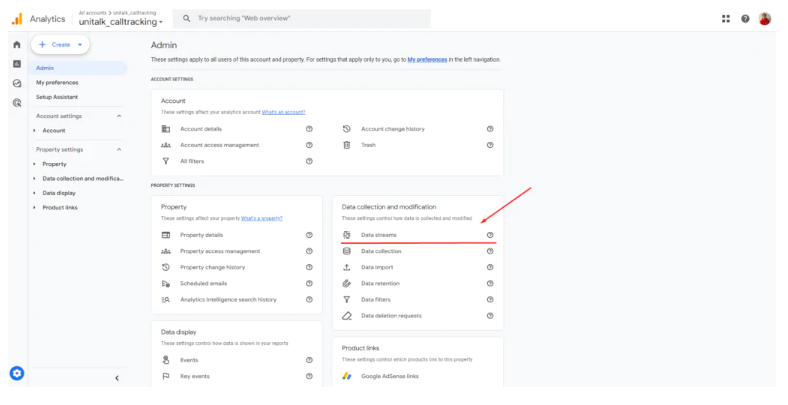Click help icon next to Data streams
Image resolution: width=788 pixels, height=405 pixels.
490,235
